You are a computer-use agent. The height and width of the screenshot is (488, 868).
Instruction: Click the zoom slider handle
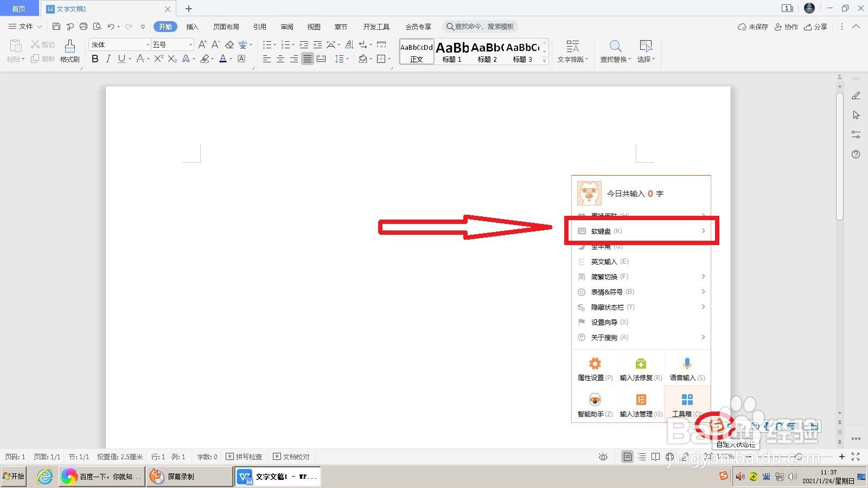(799, 457)
